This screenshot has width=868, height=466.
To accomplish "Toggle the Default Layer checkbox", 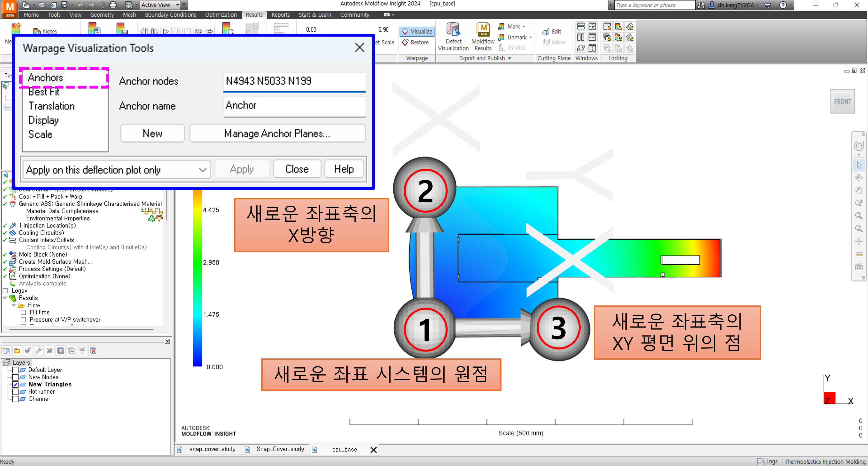I will [15, 370].
